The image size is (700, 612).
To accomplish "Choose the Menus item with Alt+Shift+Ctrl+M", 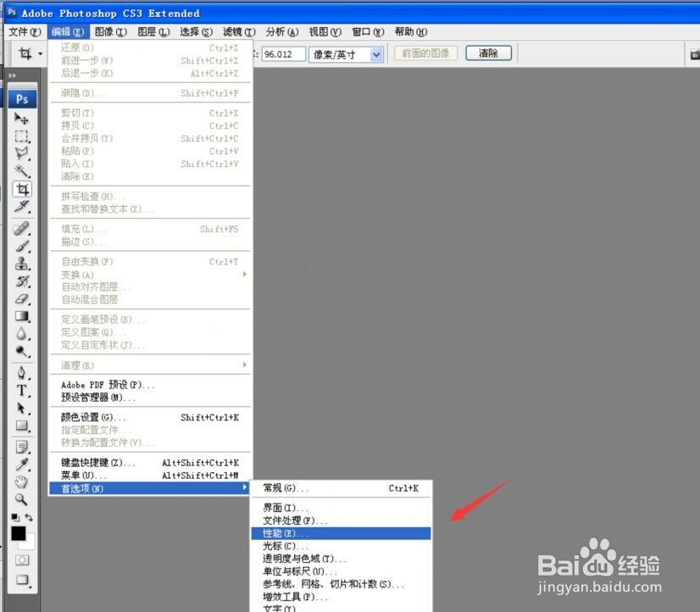I will click(x=151, y=476).
